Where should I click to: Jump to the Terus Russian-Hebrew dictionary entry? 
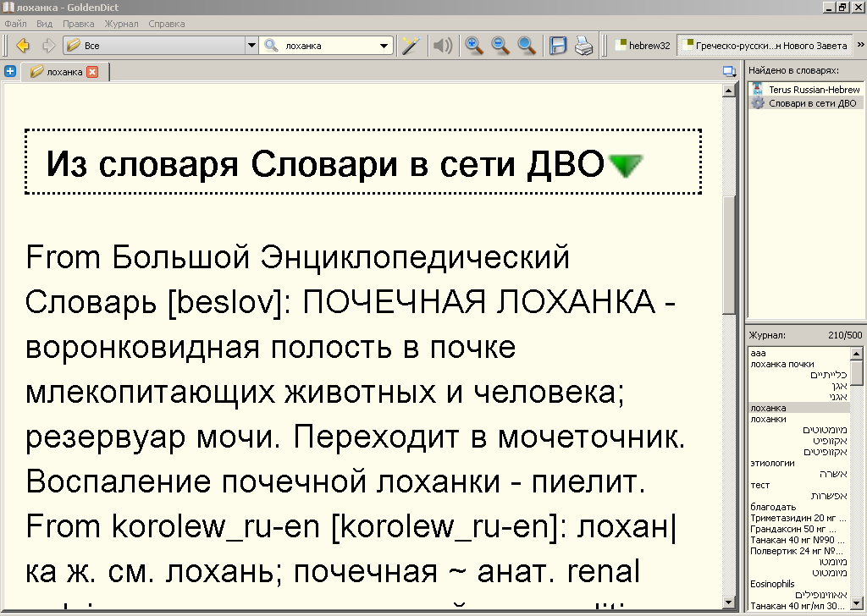806,90
